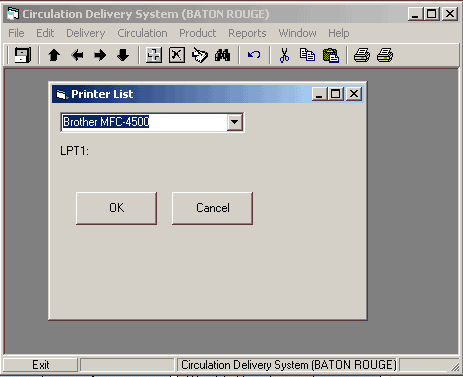Screen dimensions: 463x377
Task: Click the Cancel button
Action: click(x=213, y=208)
